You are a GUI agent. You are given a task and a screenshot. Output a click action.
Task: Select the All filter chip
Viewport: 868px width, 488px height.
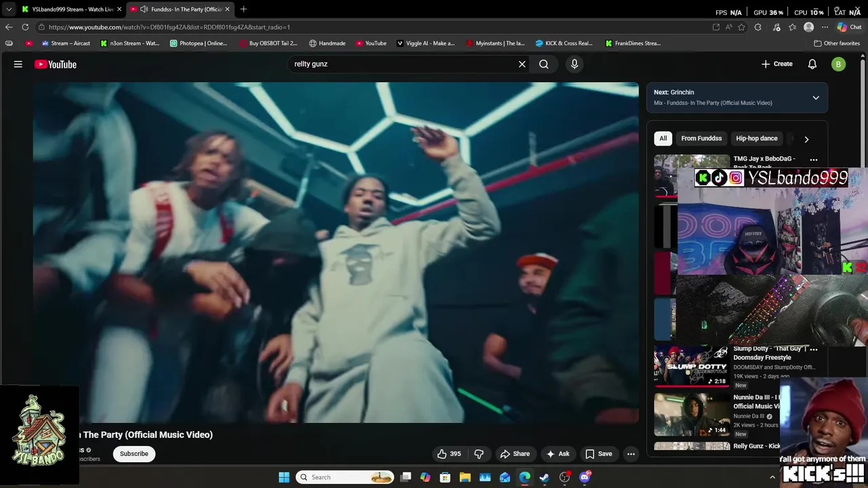[663, 138]
